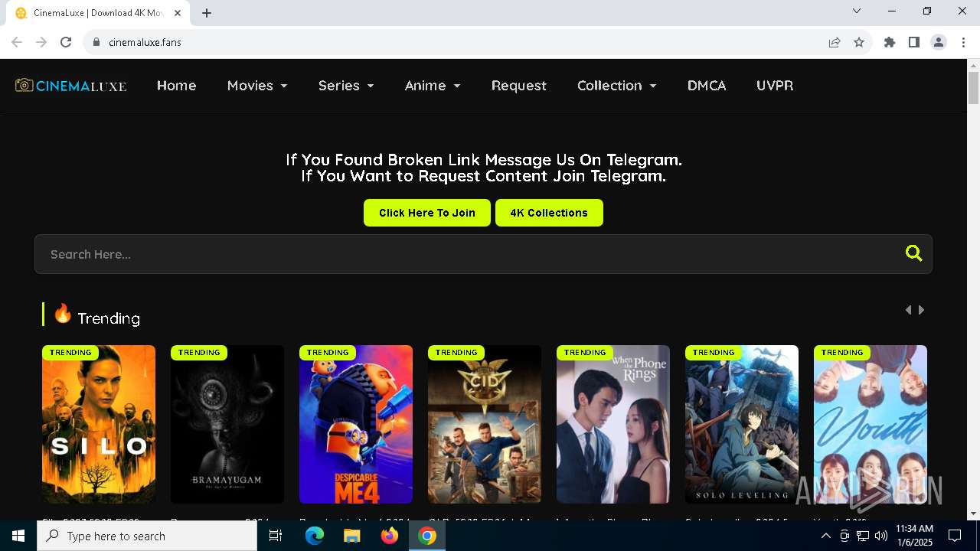The width and height of the screenshot is (980, 551).
Task: Click Chrome icon in taskbar
Action: (427, 536)
